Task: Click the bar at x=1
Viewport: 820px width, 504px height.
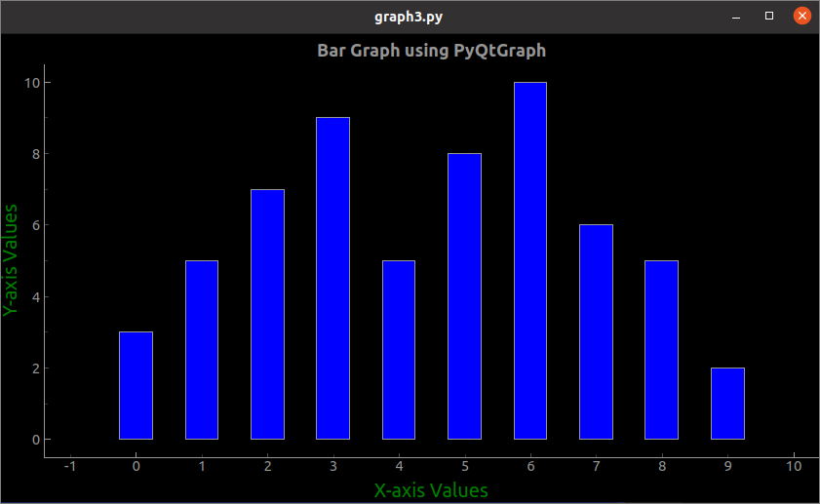Action: (x=202, y=350)
